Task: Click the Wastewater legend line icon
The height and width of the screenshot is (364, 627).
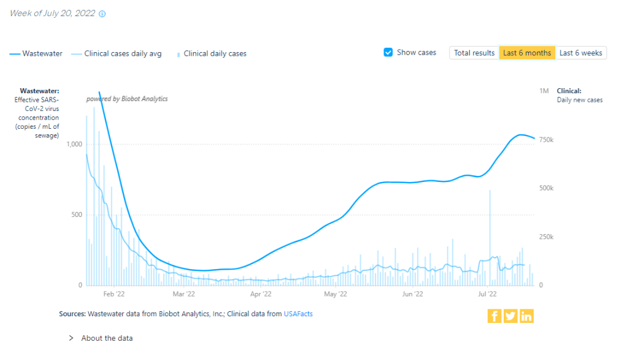Action: [15, 54]
